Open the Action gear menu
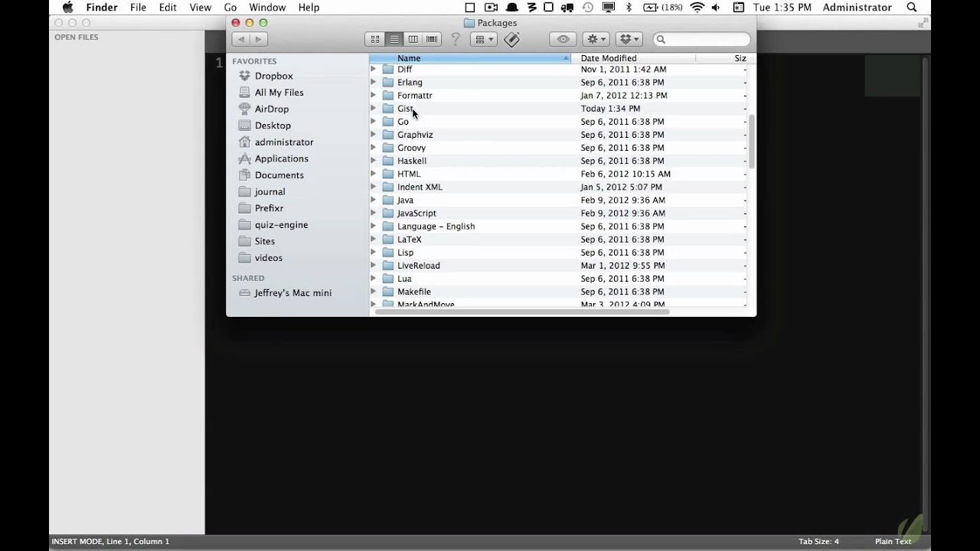Screen dimensions: 980x551 (596, 39)
